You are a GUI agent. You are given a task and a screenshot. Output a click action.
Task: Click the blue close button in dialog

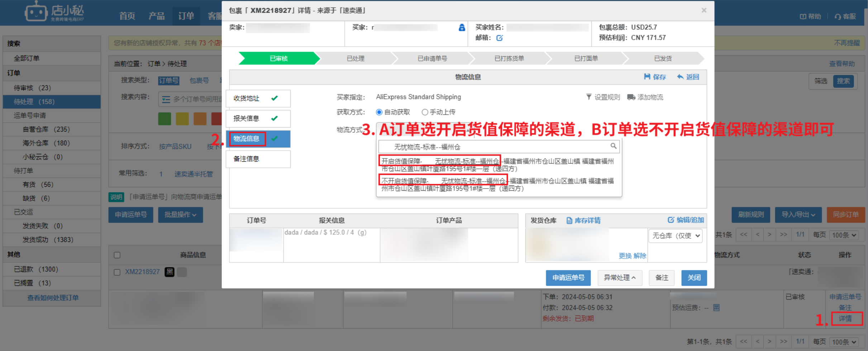693,278
